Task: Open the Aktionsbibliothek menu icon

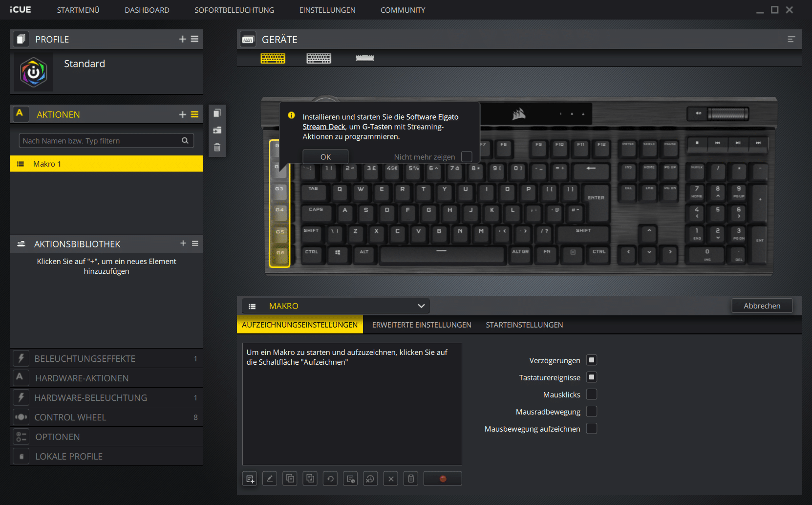Action: 195,243
